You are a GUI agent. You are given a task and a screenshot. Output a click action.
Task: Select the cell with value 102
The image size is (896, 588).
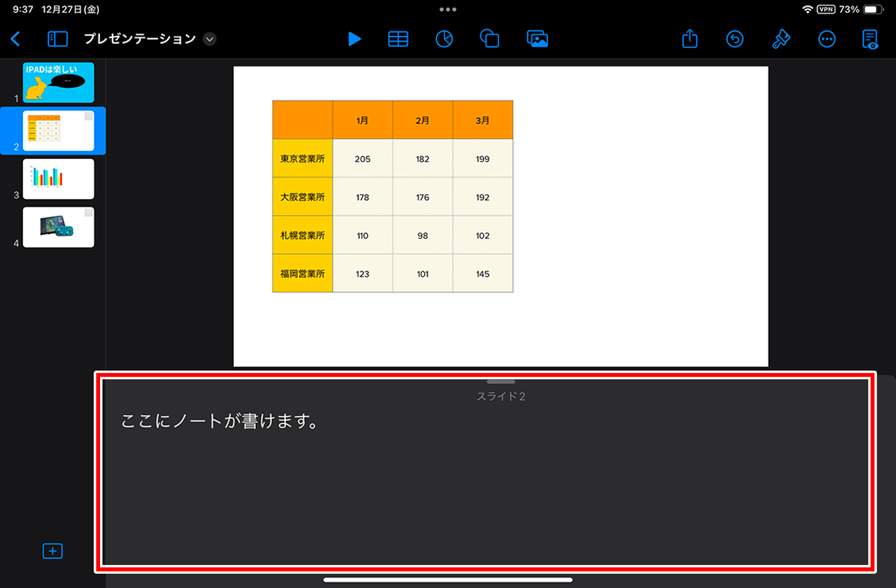point(483,235)
